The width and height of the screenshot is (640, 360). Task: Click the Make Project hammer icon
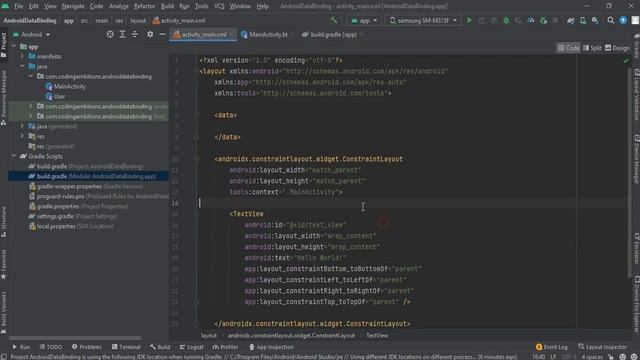[334, 20]
